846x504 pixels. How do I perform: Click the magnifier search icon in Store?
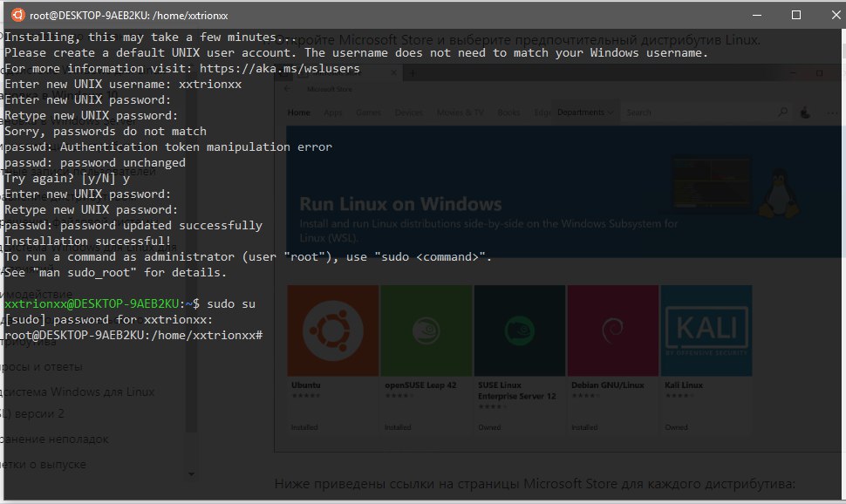(x=783, y=112)
